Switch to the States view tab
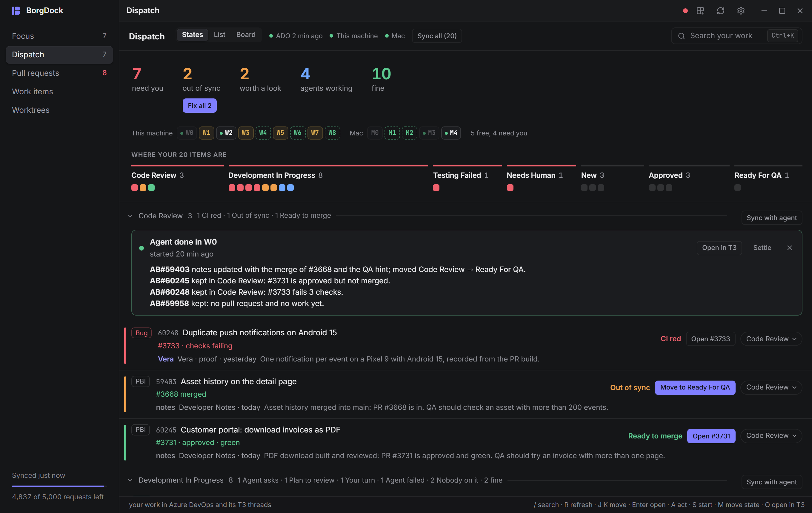The height and width of the screenshot is (513, 812). tap(192, 35)
